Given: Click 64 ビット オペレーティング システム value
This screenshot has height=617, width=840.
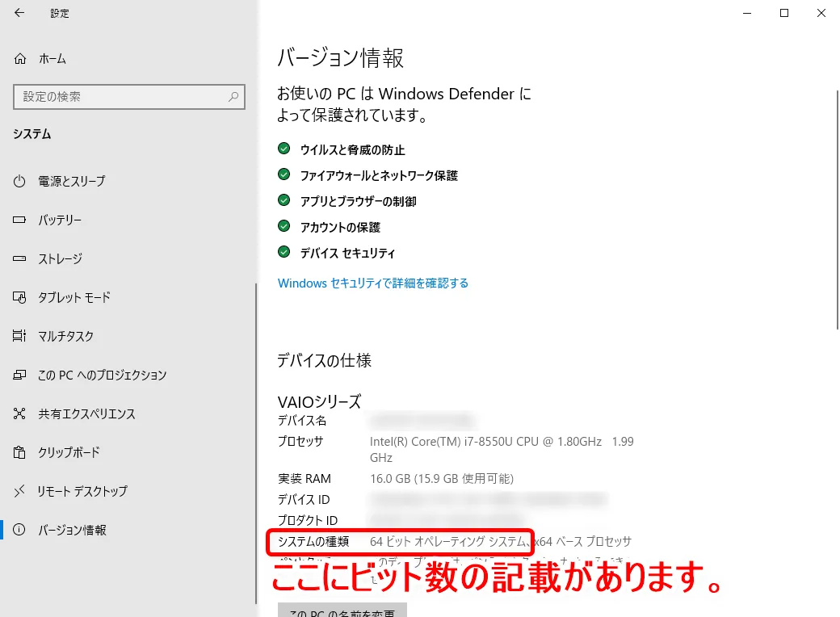Looking at the screenshot, I should 449,541.
